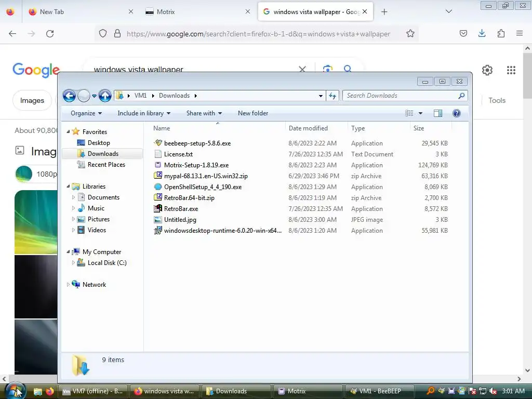Open the view options dropdown arrow
Image resolution: width=532 pixels, height=399 pixels.
pos(420,113)
